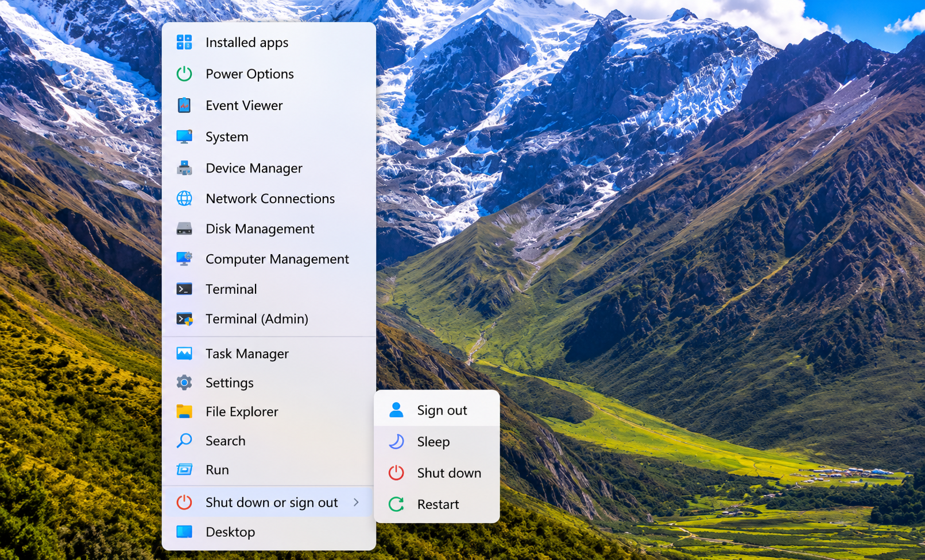Open File Explorer
This screenshot has width=925, height=560.
tap(269, 411)
